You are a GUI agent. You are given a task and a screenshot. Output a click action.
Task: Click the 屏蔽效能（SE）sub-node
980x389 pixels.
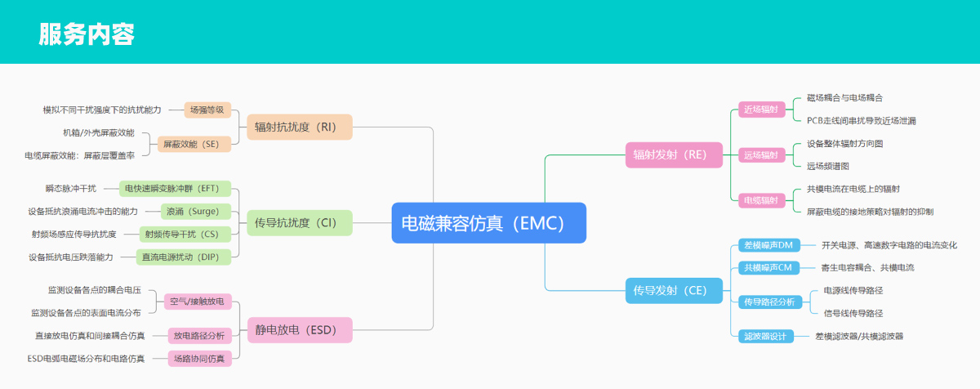(x=195, y=144)
